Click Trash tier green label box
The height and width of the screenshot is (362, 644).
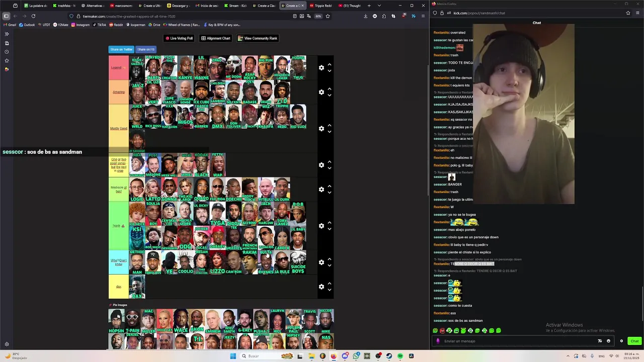tap(119, 226)
